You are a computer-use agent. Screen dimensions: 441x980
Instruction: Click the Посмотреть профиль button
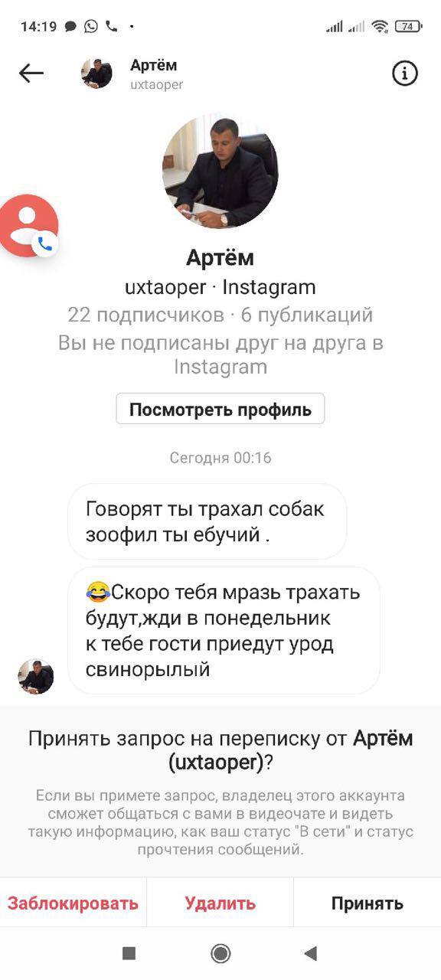coord(220,409)
